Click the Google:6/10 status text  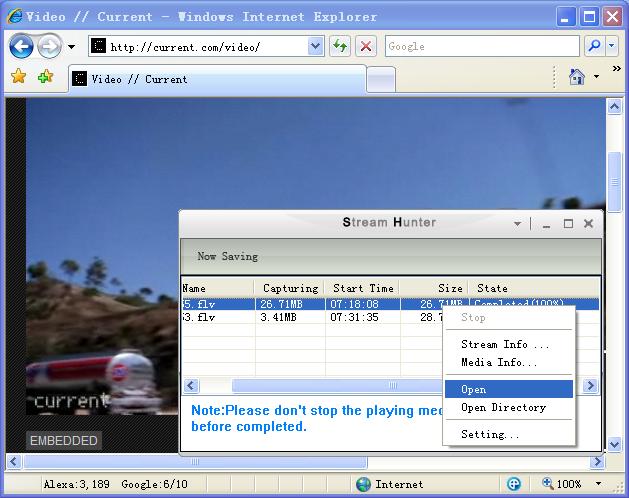point(154,484)
